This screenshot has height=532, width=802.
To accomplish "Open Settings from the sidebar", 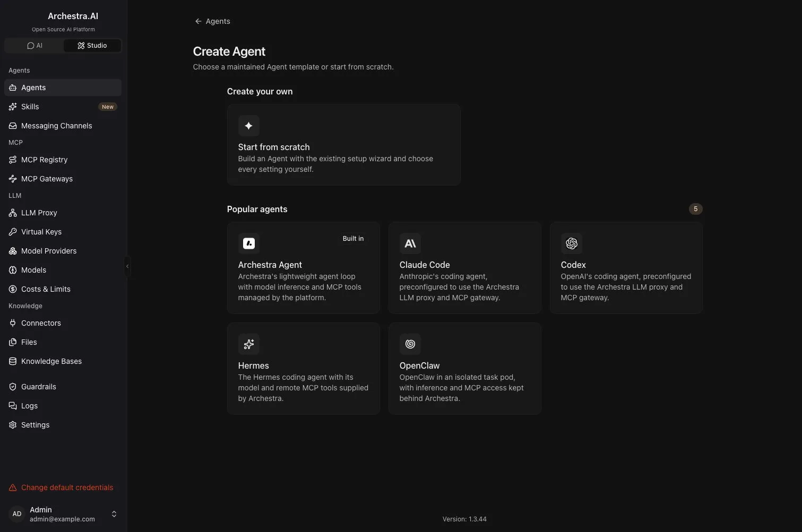I will point(63,425).
